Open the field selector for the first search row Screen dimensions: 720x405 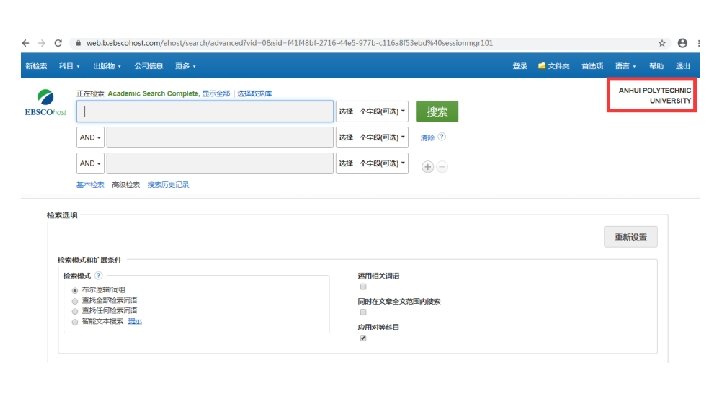(x=372, y=111)
